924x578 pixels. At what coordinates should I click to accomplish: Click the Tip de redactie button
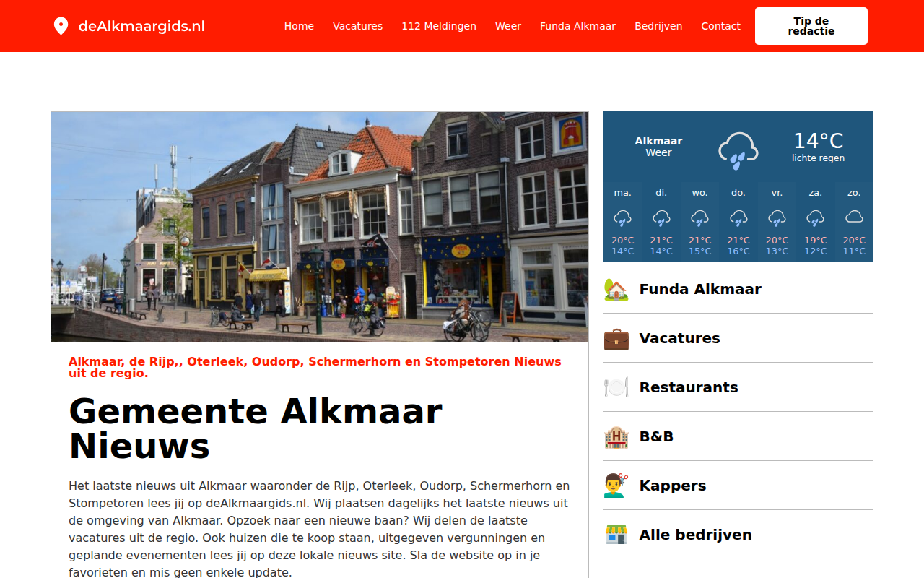pyautogui.click(x=811, y=26)
